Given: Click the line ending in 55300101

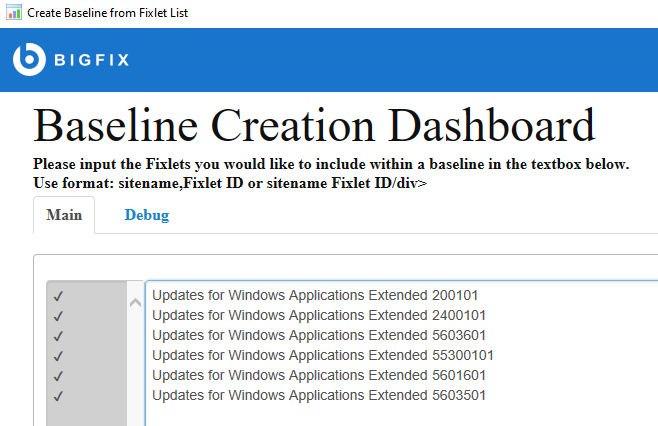Looking at the screenshot, I should click(323, 355).
